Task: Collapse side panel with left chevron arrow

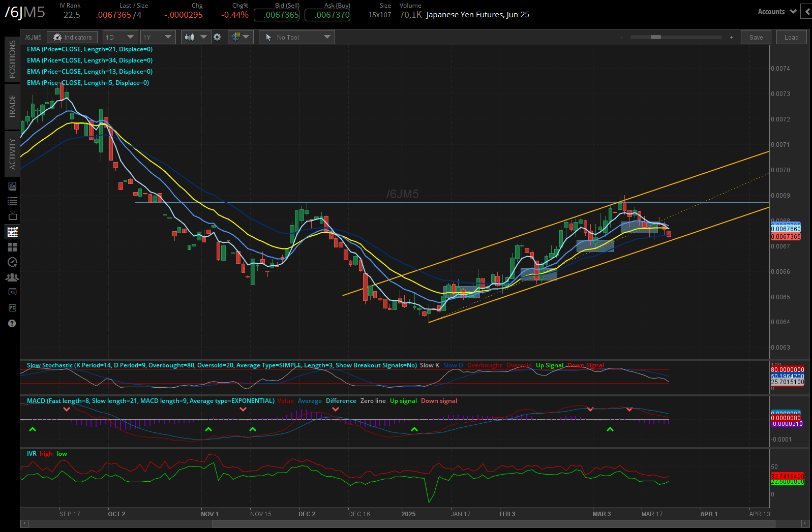Action: 806,11
